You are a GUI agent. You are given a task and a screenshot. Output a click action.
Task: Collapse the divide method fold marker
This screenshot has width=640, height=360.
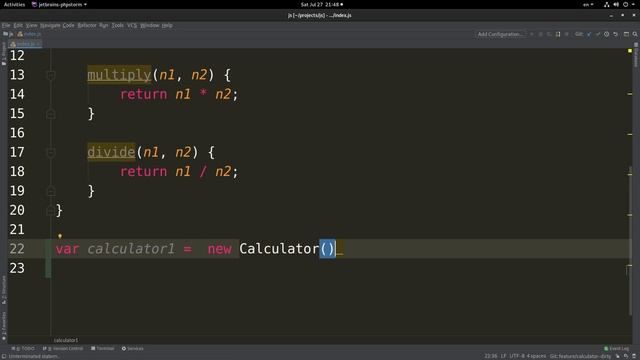tap(51, 153)
